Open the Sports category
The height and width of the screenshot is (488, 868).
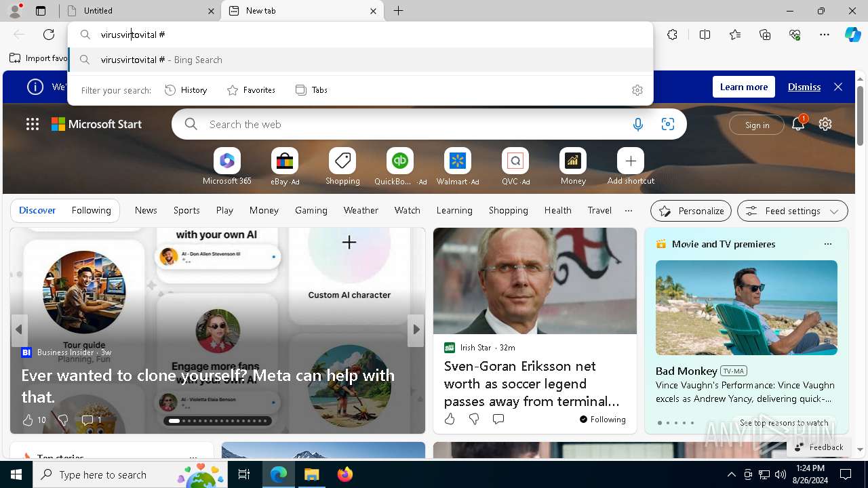[x=186, y=211]
